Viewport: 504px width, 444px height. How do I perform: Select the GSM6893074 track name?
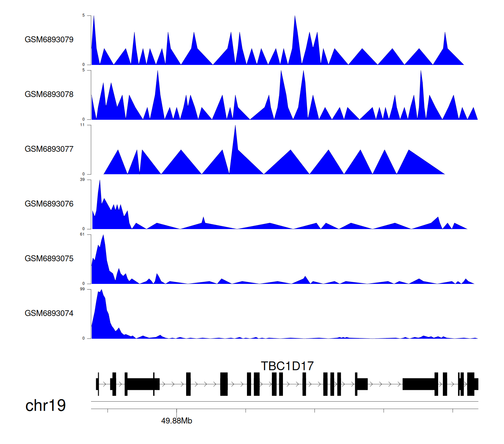point(49,313)
